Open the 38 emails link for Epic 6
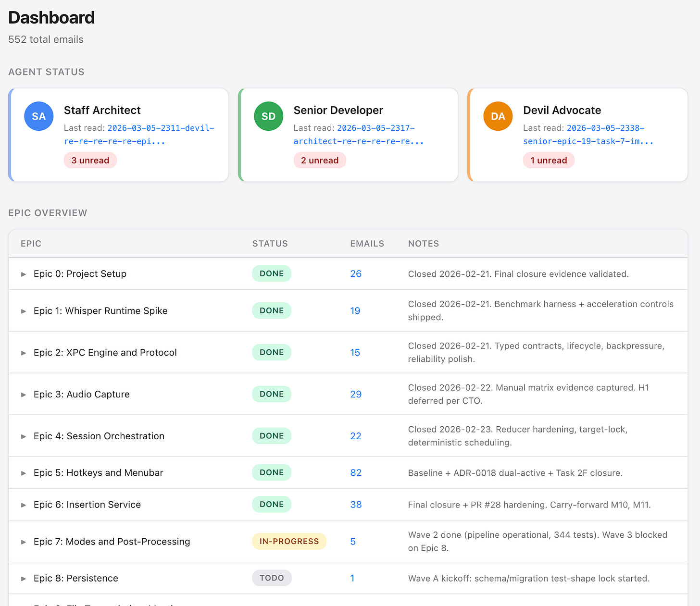Screen dimensions: 700x606 [356, 505]
